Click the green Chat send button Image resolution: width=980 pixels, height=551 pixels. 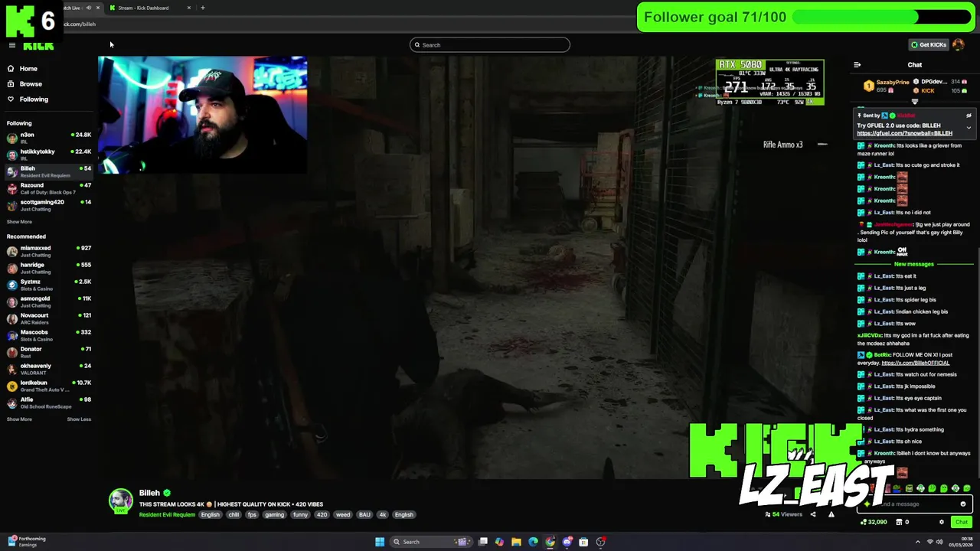[x=961, y=522]
